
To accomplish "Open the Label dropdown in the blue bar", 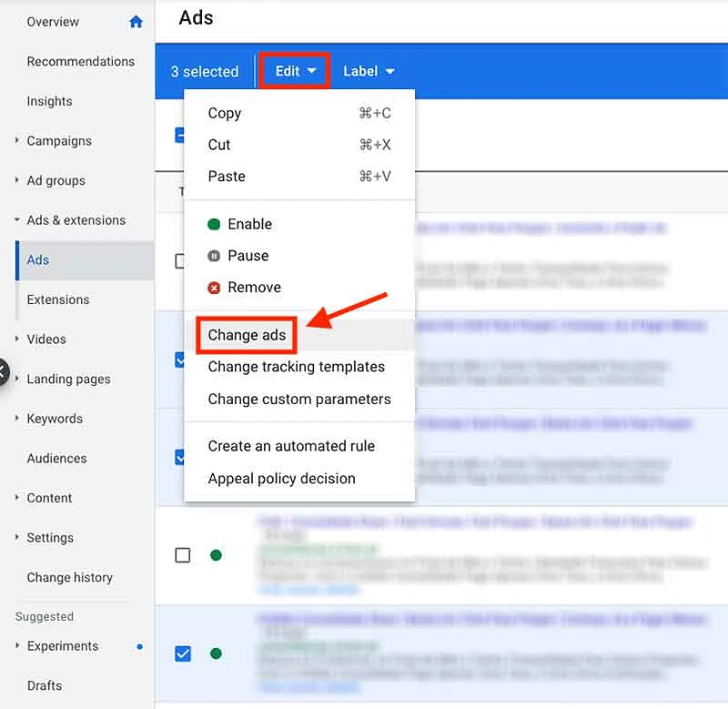I will coord(369,71).
